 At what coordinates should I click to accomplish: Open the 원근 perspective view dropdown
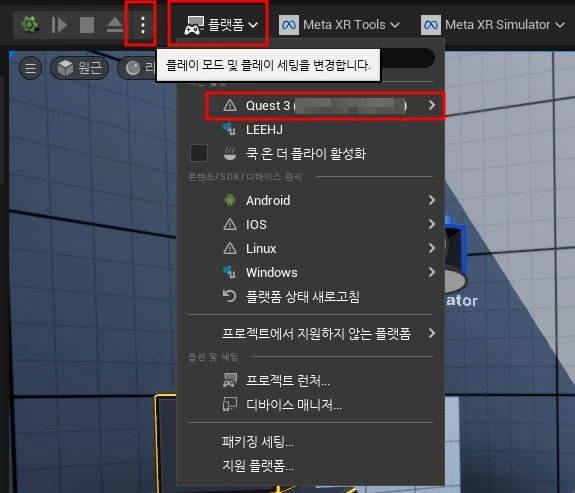click(x=80, y=68)
